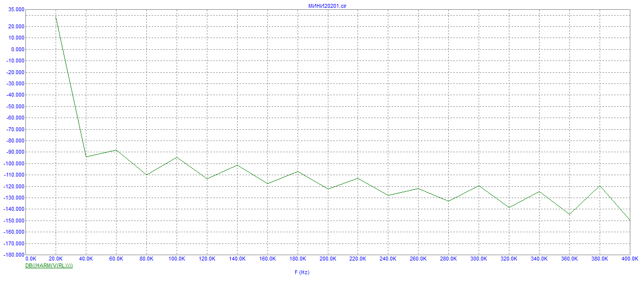Click the curve data point at 40 kHz
This screenshot has width=644, height=281.
point(86,157)
